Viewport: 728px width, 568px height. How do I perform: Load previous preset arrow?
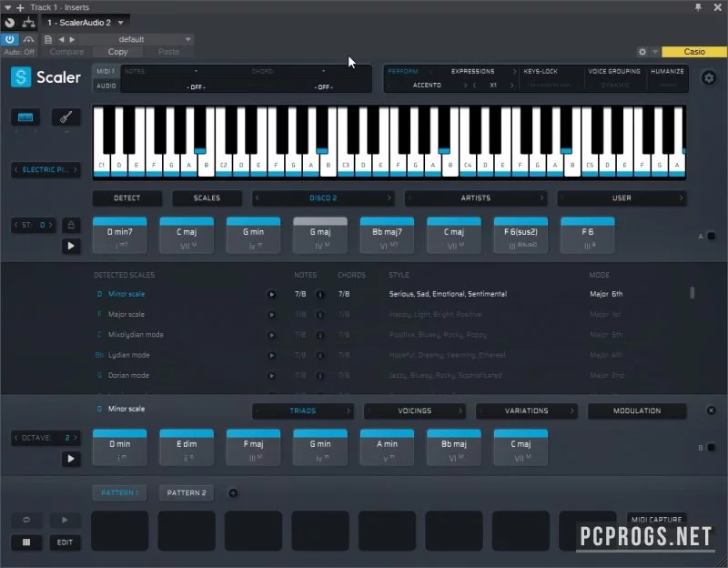[61, 39]
